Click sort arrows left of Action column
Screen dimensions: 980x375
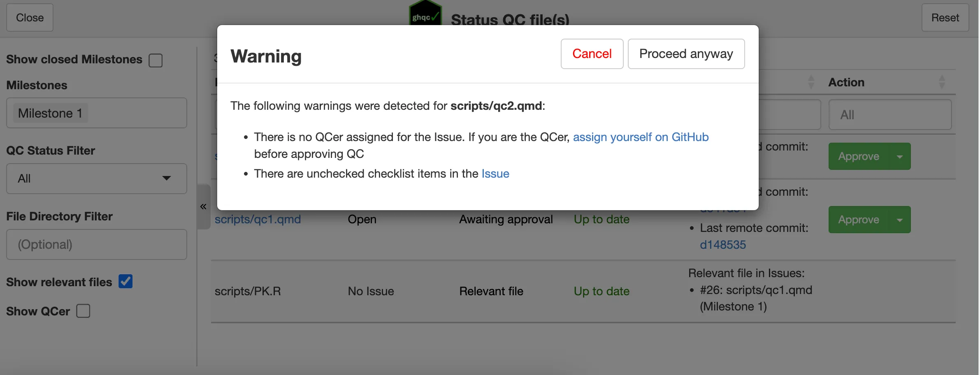[811, 82]
